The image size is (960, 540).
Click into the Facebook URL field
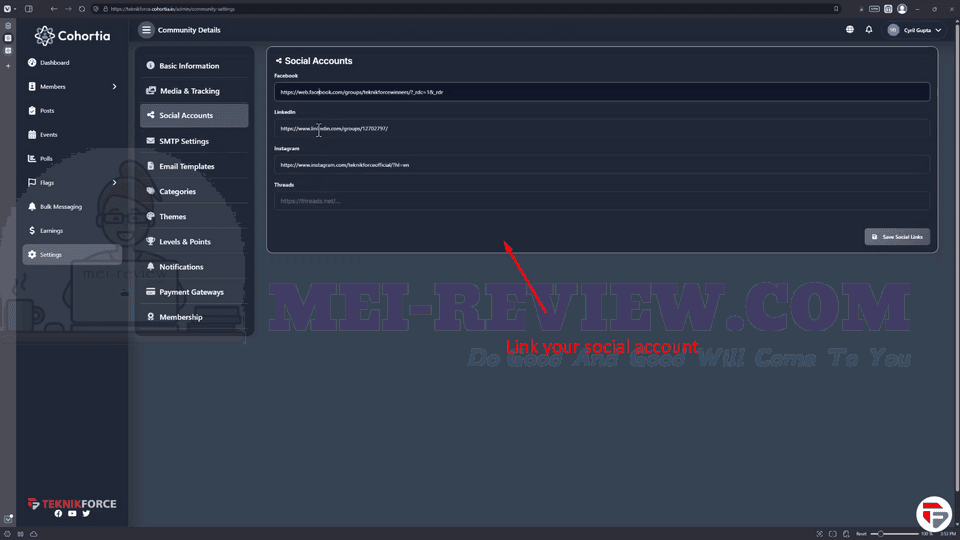click(x=602, y=92)
